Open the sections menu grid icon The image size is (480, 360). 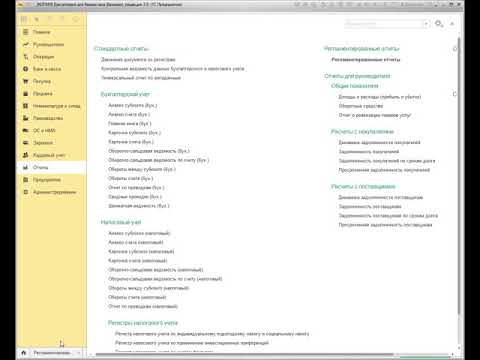tap(24, 19)
